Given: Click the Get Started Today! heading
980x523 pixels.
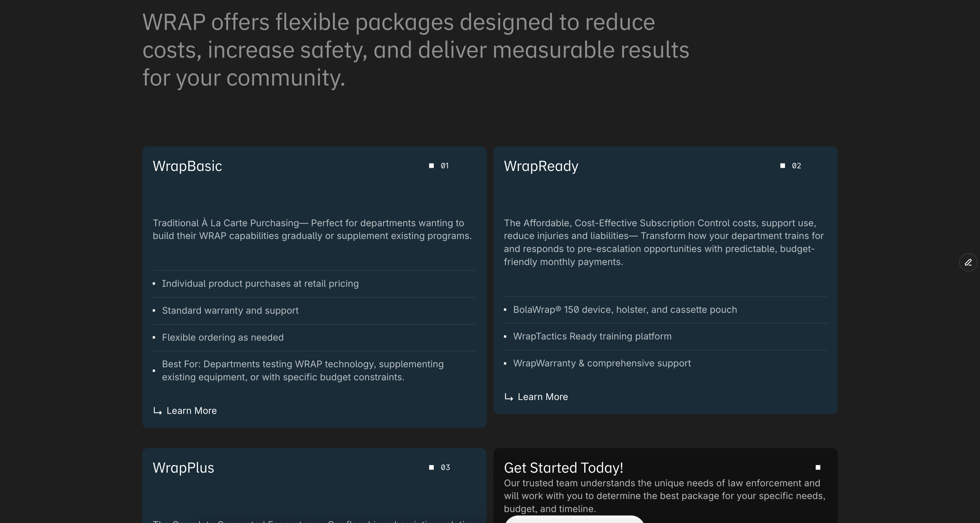Looking at the screenshot, I should (x=563, y=468).
